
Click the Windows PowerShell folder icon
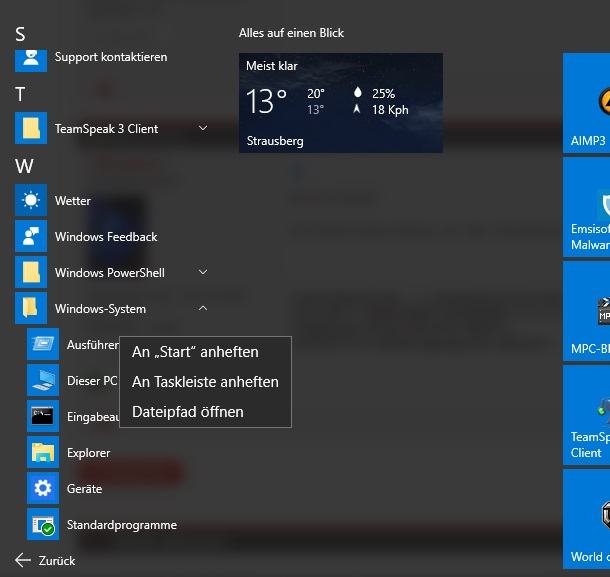coord(31,272)
